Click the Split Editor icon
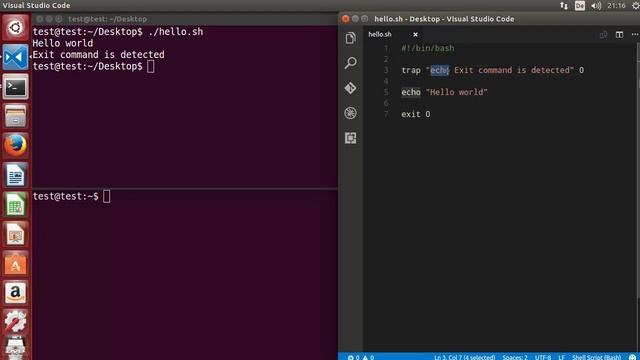 click(619, 35)
